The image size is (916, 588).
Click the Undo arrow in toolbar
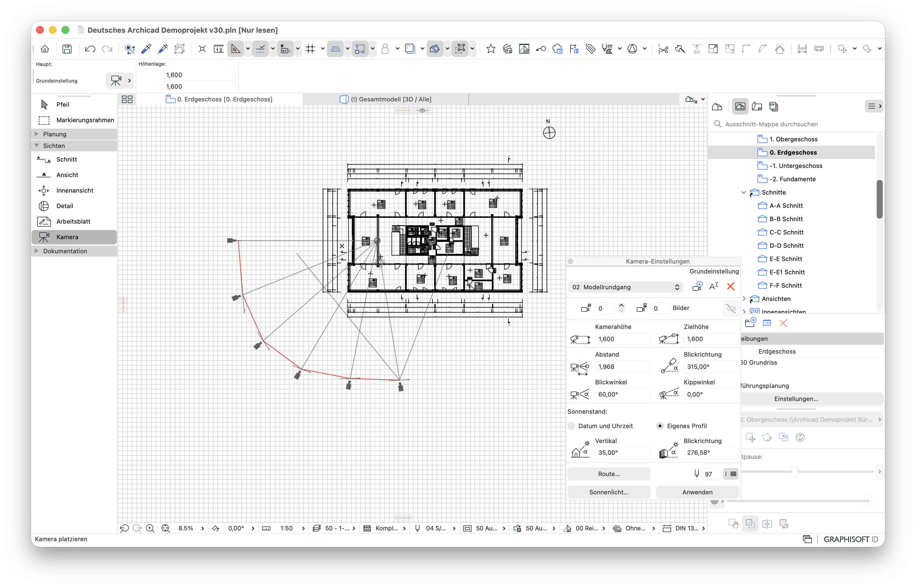(x=90, y=49)
